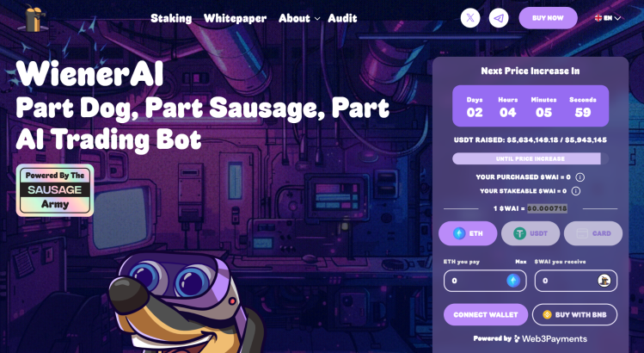Expand the About dropdown menu

299,18
